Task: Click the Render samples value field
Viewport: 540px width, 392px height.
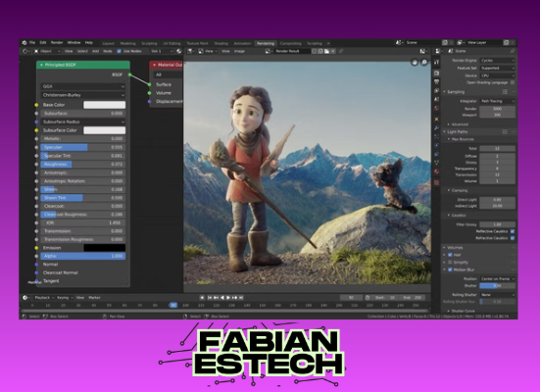Action: (x=497, y=109)
